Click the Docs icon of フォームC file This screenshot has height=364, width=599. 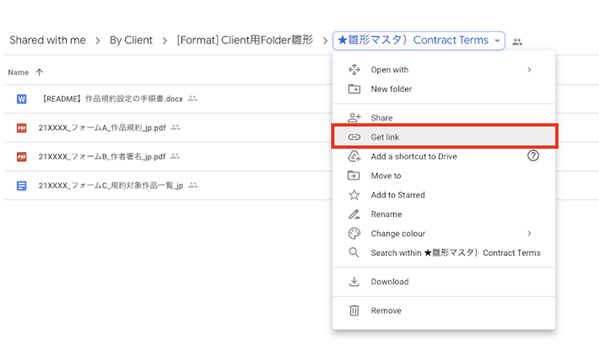[22, 186]
